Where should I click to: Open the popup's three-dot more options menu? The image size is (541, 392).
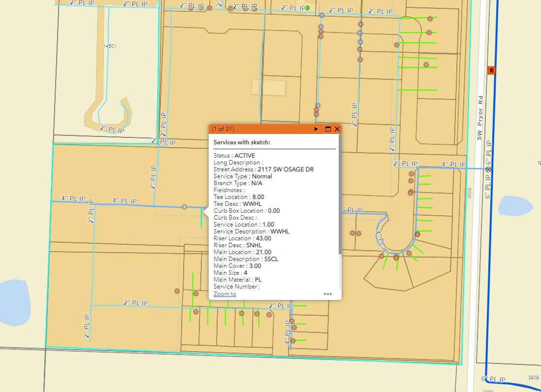[328, 294]
